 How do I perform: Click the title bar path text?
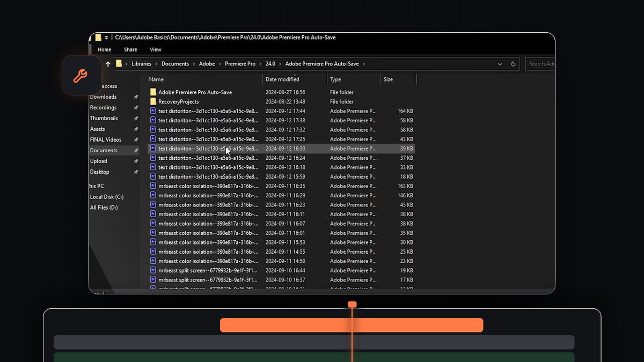pos(225,38)
